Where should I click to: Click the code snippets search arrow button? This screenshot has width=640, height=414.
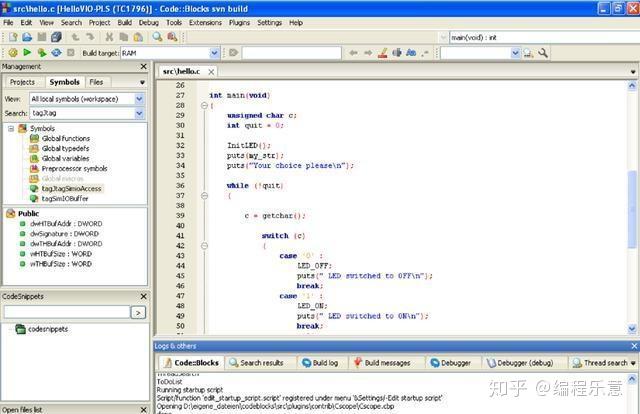click(138, 312)
